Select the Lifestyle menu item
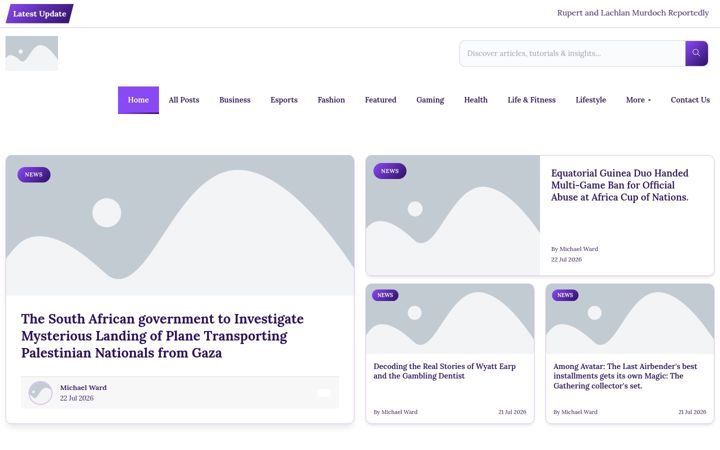This screenshot has width=720, height=450. click(591, 100)
